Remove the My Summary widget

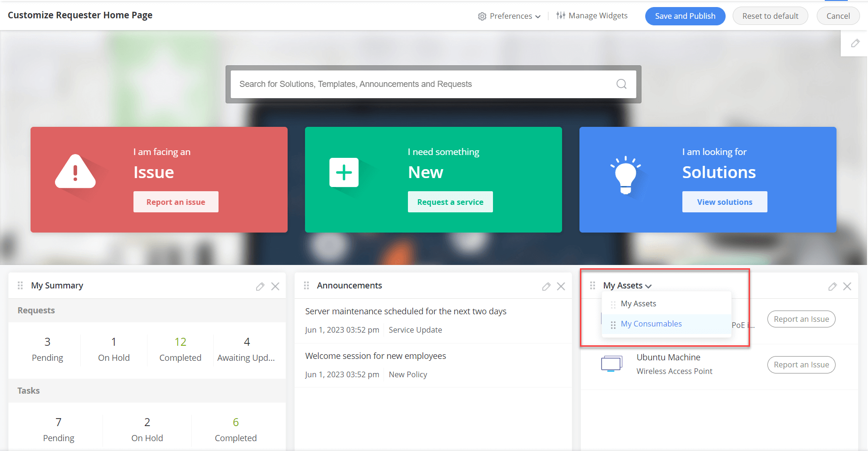pyautogui.click(x=275, y=287)
